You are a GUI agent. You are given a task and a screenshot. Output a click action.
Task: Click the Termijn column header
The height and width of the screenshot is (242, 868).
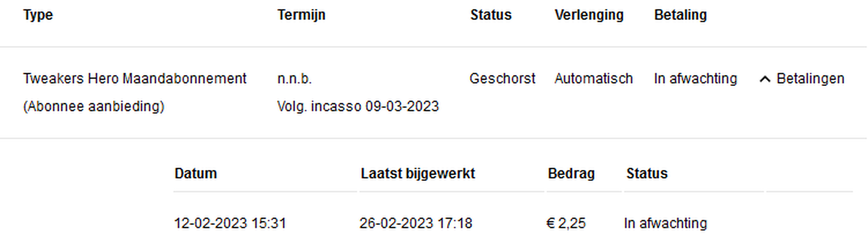[301, 15]
